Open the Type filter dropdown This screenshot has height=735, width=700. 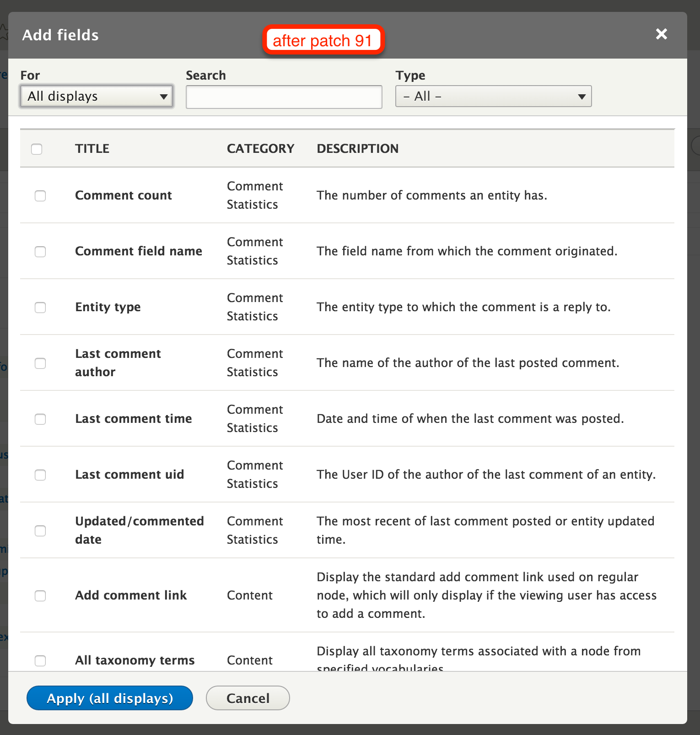click(x=493, y=96)
